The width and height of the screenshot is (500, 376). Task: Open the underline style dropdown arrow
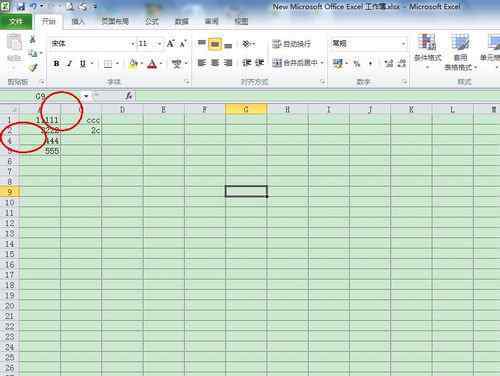92,63
